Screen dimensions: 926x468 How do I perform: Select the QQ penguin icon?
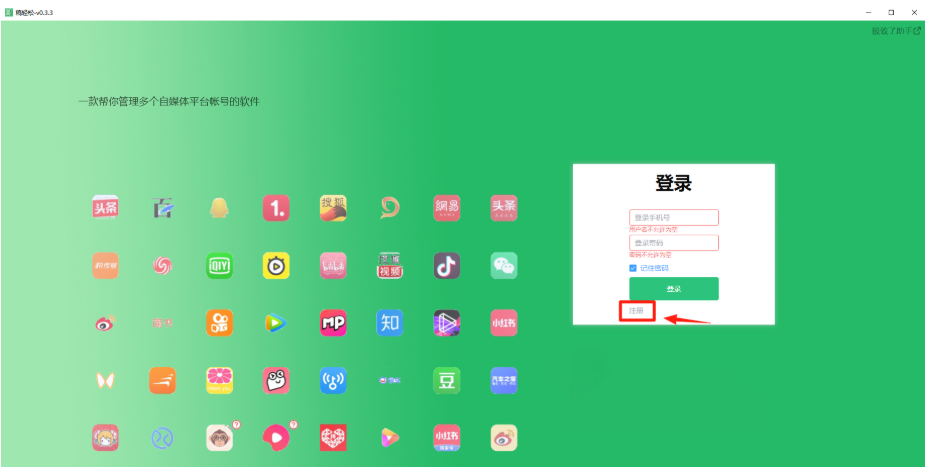click(x=219, y=208)
